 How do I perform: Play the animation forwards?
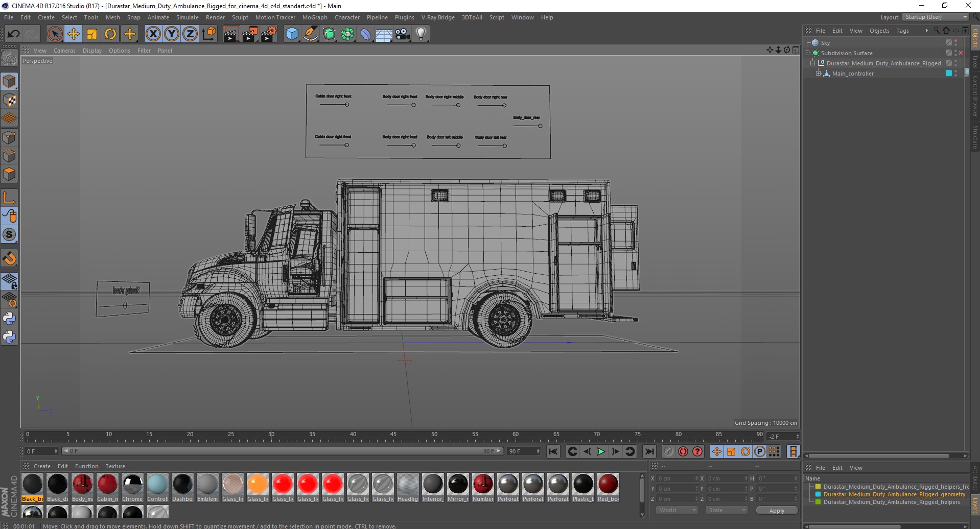[x=601, y=451]
